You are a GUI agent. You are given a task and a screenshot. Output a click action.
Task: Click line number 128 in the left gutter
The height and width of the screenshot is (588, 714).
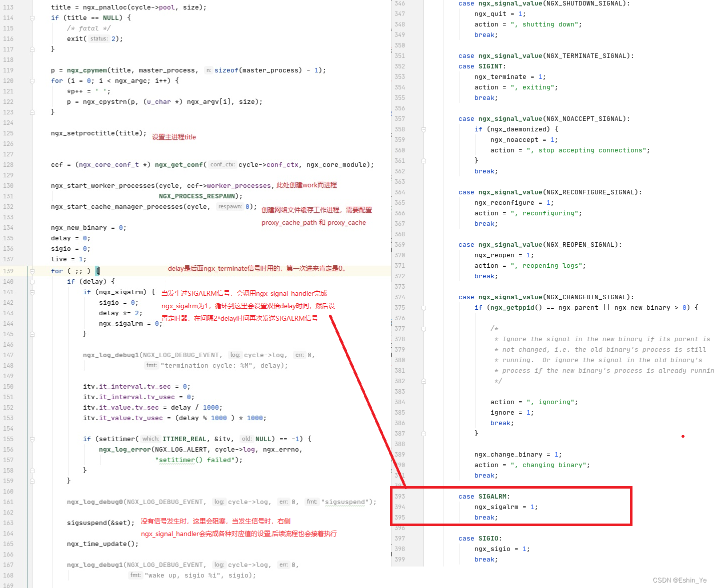[x=8, y=165]
